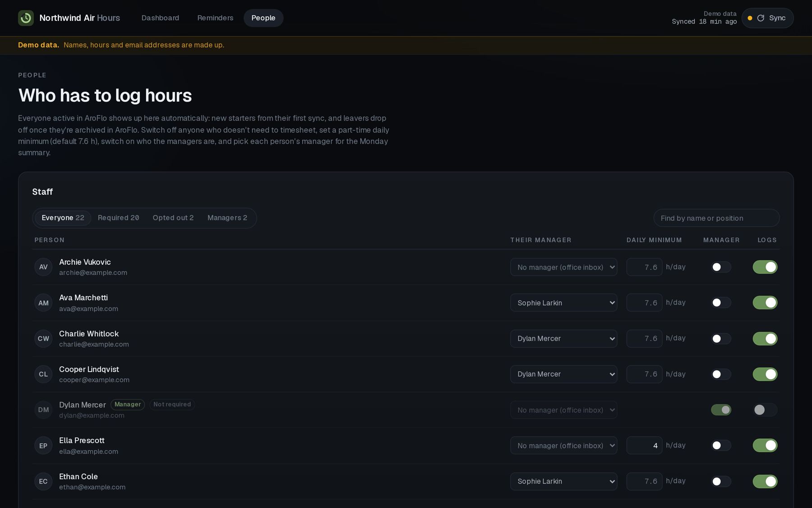812x508 pixels.
Task: Show Opted out 2 staff
Action: click(173, 218)
